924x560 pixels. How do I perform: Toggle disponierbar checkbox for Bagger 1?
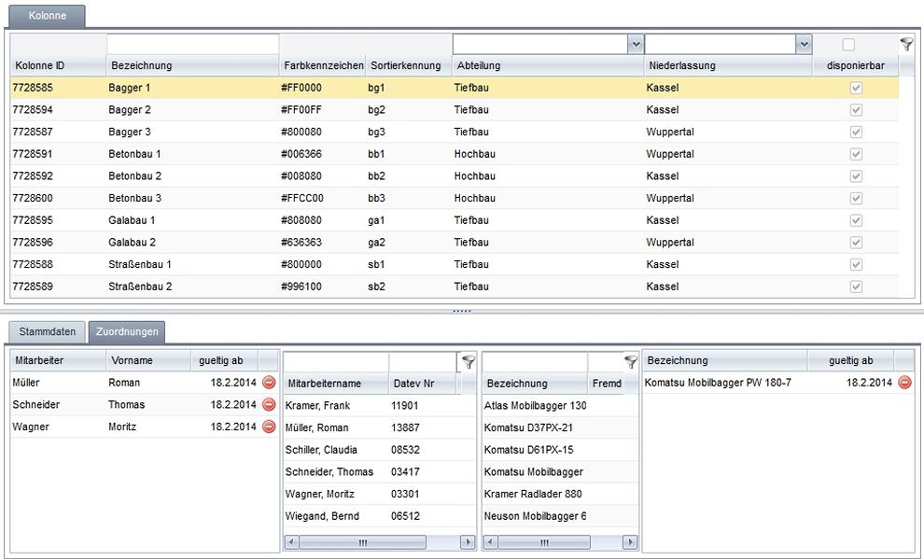(856, 88)
